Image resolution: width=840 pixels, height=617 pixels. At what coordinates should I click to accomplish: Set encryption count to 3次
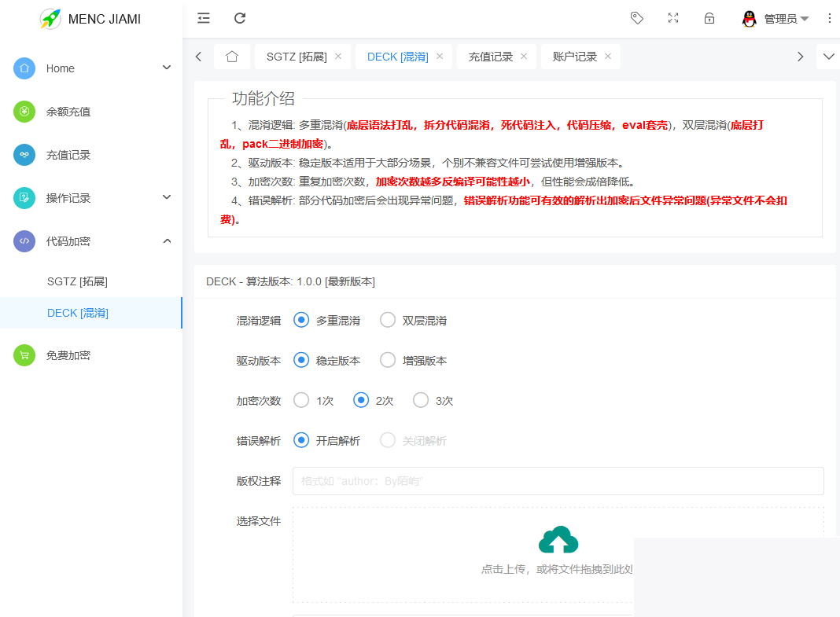420,400
